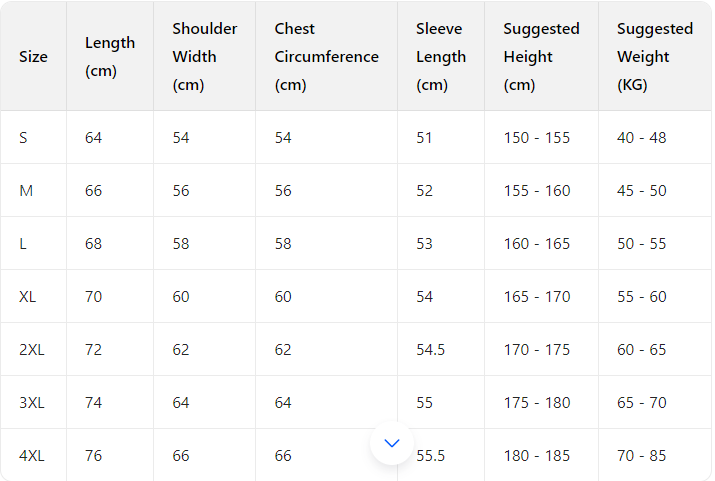715x481 pixels.
Task: Click the Suggested Height column header
Action: point(540,57)
